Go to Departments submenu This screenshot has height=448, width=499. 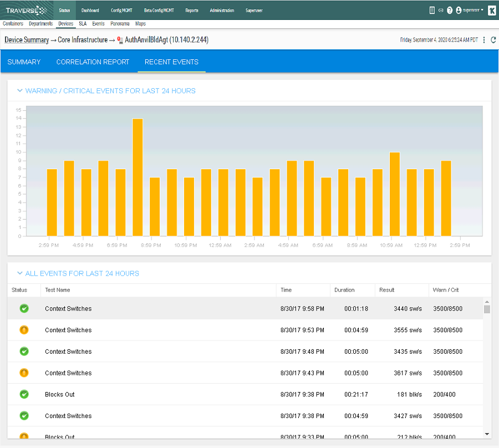coord(40,23)
